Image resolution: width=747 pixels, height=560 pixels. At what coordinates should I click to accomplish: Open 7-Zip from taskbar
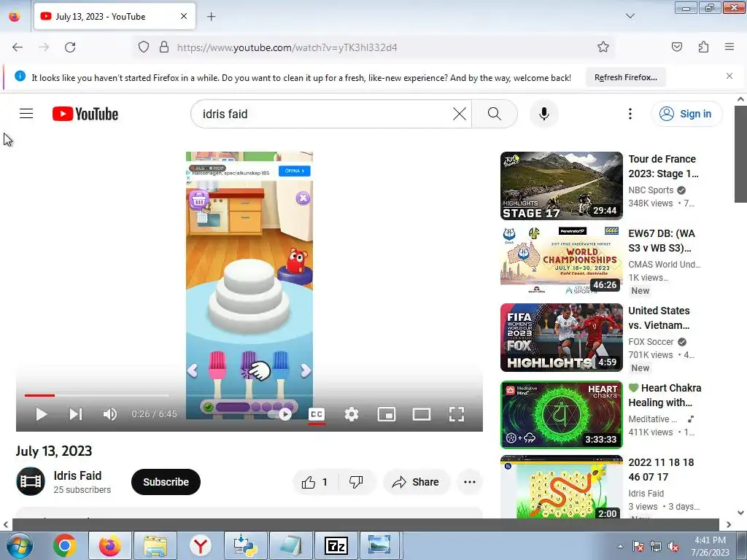[x=336, y=545]
